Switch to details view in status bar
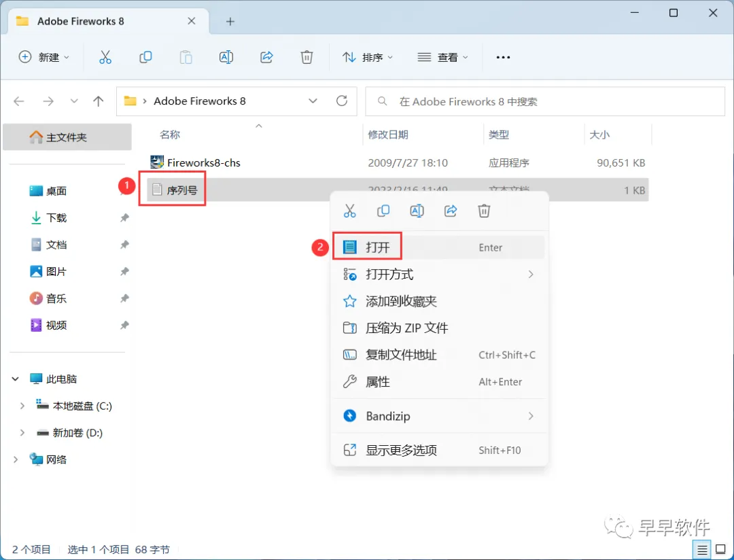Screen dimensions: 734x560 (x=701, y=550)
